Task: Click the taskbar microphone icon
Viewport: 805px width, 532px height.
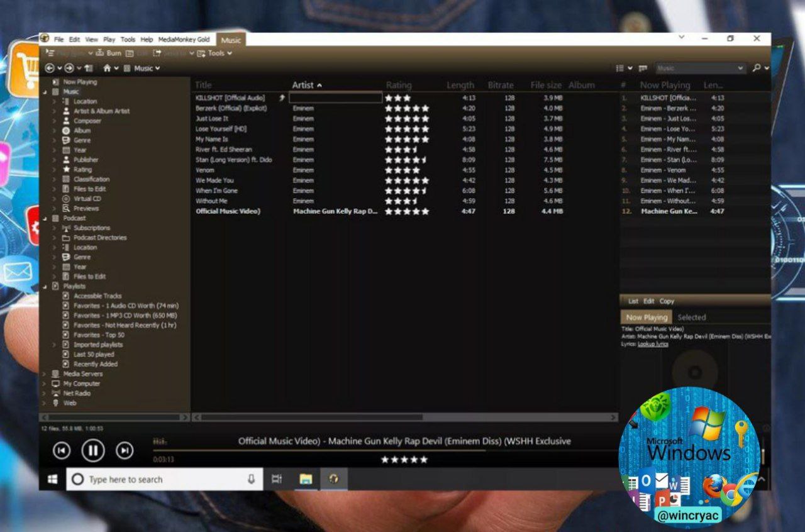Action: [x=251, y=479]
